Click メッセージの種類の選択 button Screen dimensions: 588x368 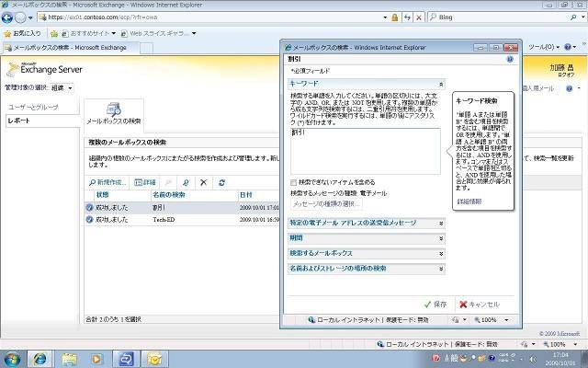coord(326,204)
